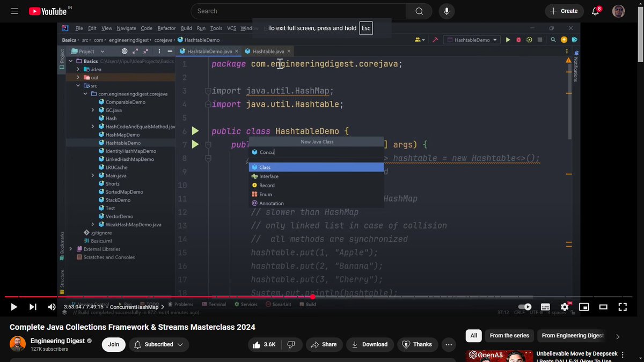Choose Enum in New Java Class popup
Viewport: 644px width, 362px height.
316,194
